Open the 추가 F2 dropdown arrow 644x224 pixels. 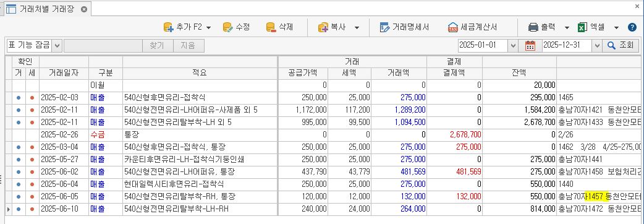pyautogui.click(x=208, y=28)
